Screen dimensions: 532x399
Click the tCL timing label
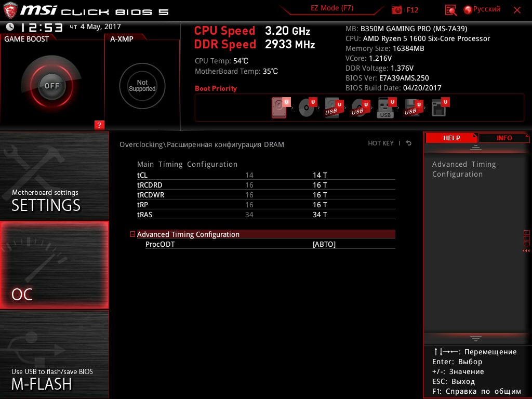142,175
